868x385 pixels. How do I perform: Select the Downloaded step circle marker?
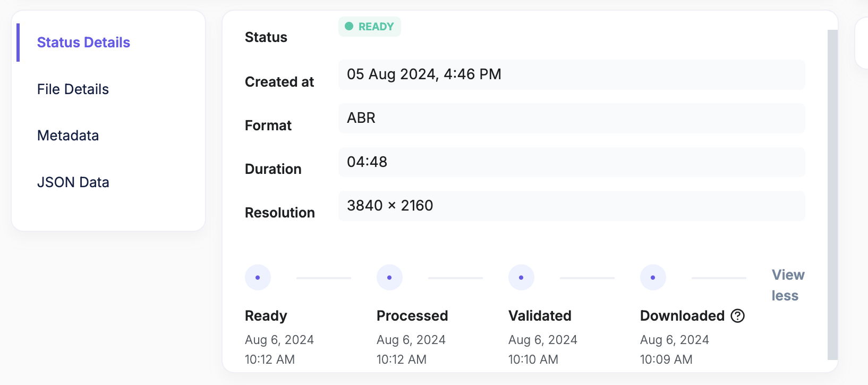coord(653,278)
